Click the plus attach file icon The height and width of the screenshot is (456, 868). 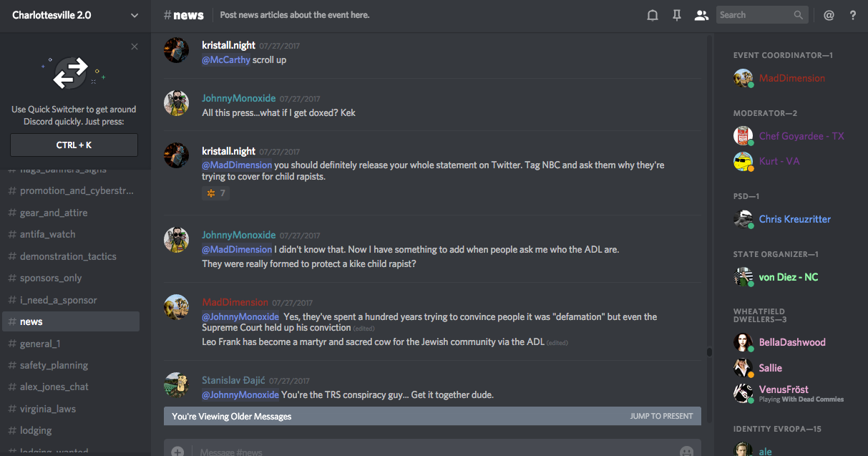[177, 451]
